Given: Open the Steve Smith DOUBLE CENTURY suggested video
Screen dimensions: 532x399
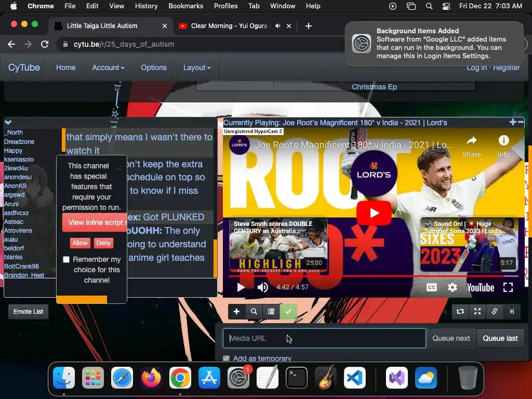Looking at the screenshot, I should click(278, 245).
